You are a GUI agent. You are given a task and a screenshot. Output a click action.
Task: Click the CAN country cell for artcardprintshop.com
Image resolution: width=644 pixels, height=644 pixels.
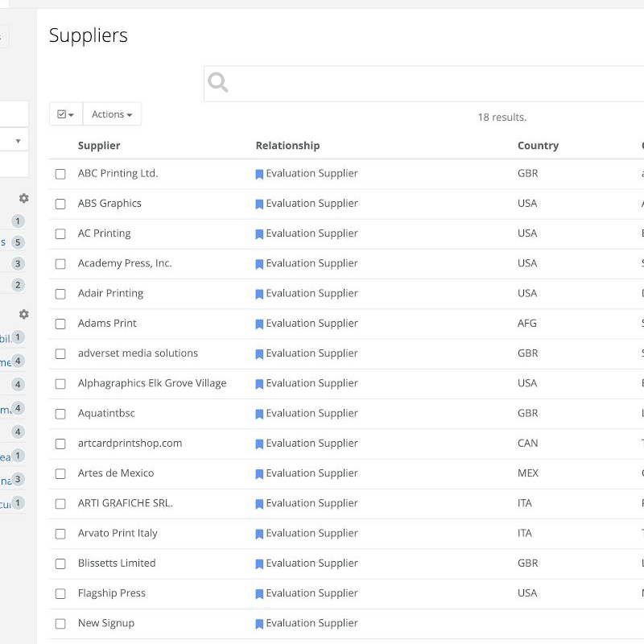528,444
